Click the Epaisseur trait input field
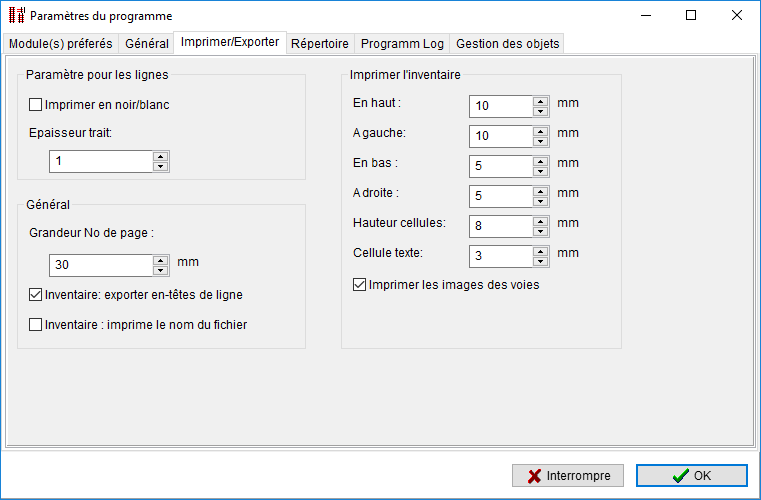This screenshot has width=761, height=500. [x=101, y=162]
